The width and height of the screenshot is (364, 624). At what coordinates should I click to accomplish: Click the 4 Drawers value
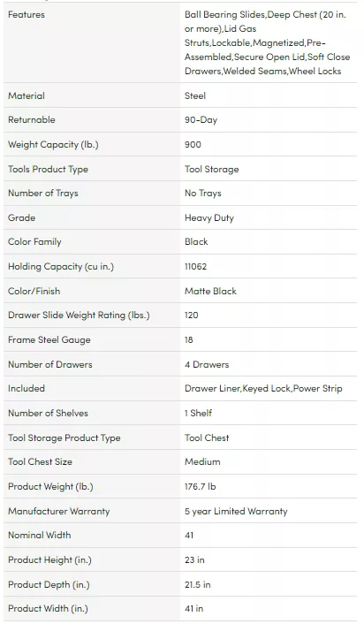207,364
